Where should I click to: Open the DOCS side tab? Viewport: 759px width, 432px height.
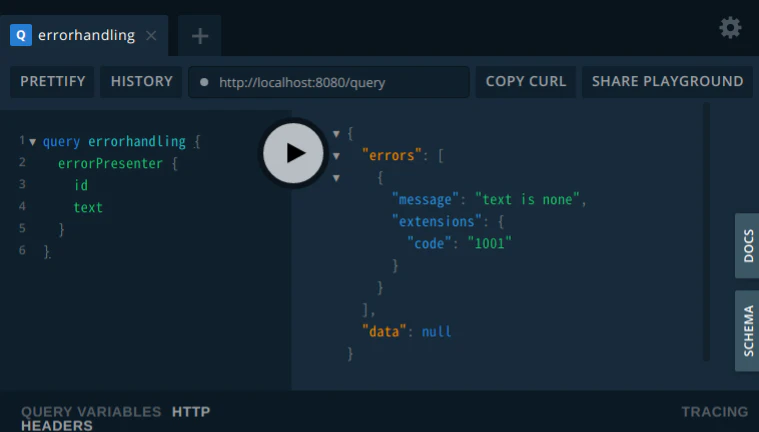pos(747,246)
